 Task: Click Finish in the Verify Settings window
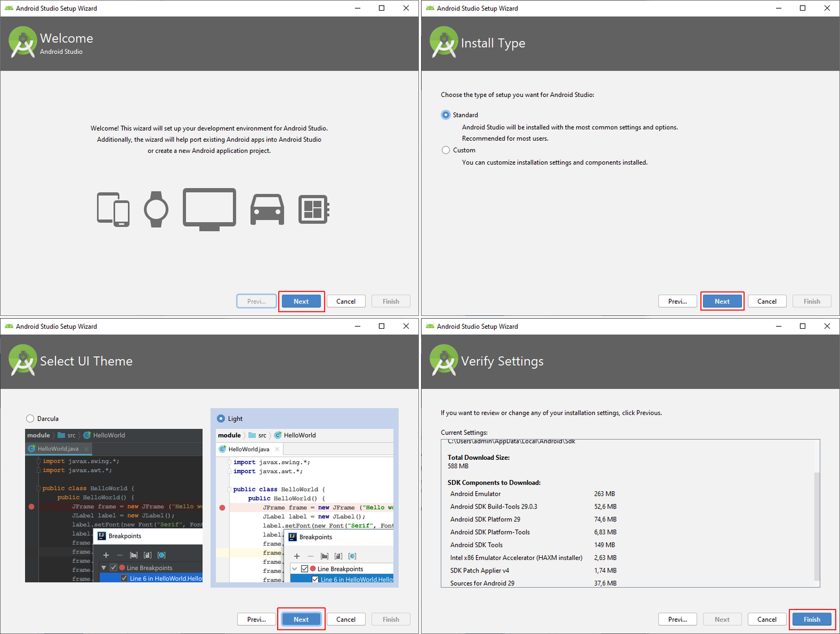pos(812,619)
